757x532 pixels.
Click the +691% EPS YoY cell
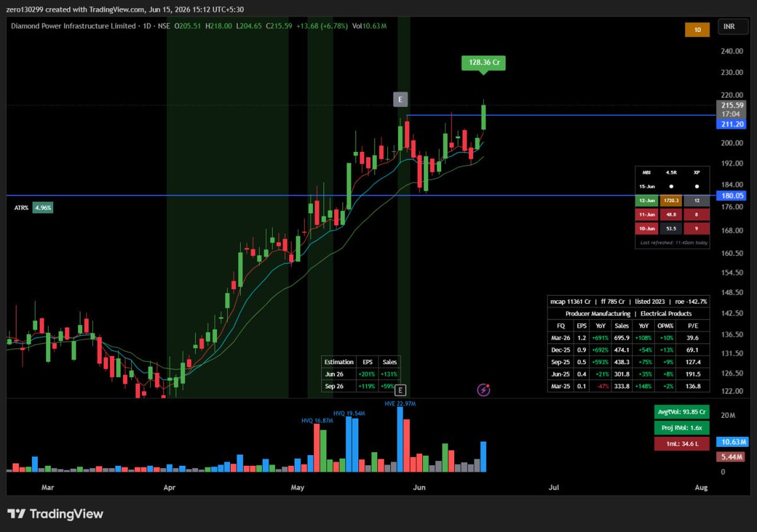coord(601,338)
